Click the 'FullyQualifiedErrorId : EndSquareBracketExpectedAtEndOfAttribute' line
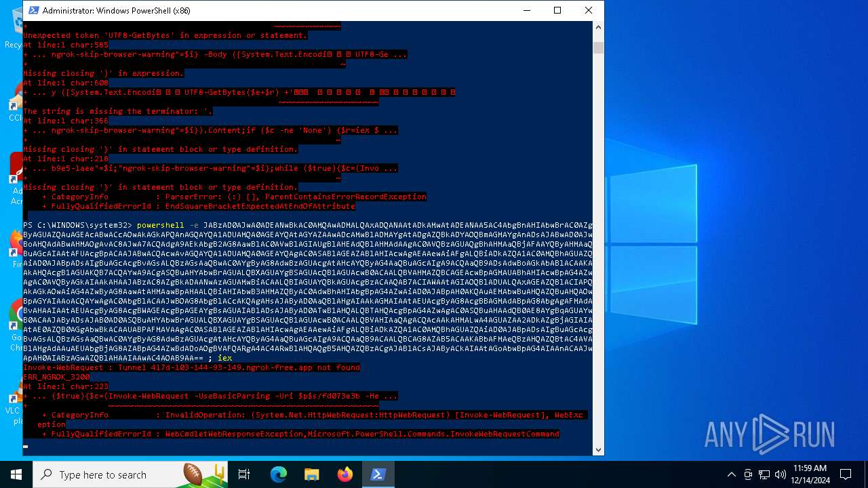The width and height of the screenshot is (868, 488). coord(199,206)
